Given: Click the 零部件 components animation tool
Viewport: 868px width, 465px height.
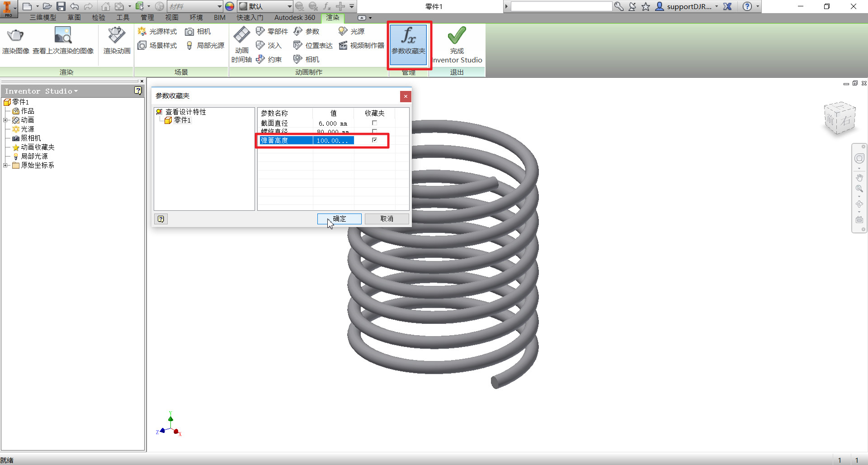Looking at the screenshot, I should coord(272,31).
